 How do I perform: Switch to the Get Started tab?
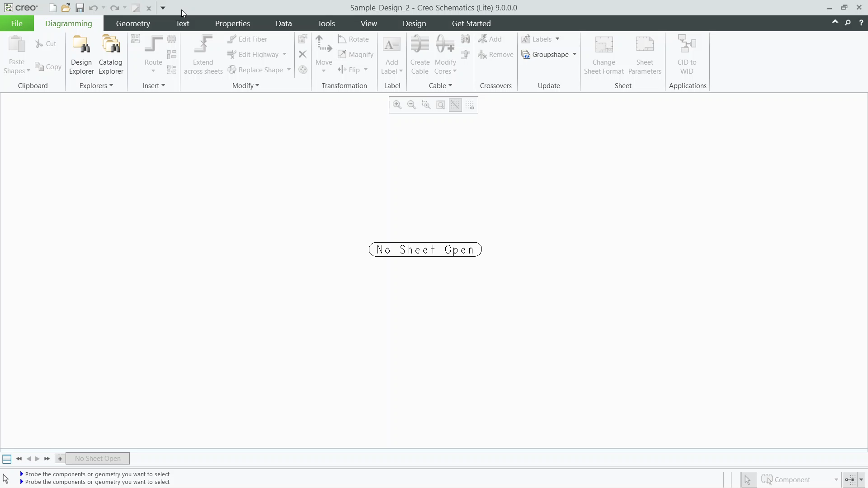pos(471,23)
